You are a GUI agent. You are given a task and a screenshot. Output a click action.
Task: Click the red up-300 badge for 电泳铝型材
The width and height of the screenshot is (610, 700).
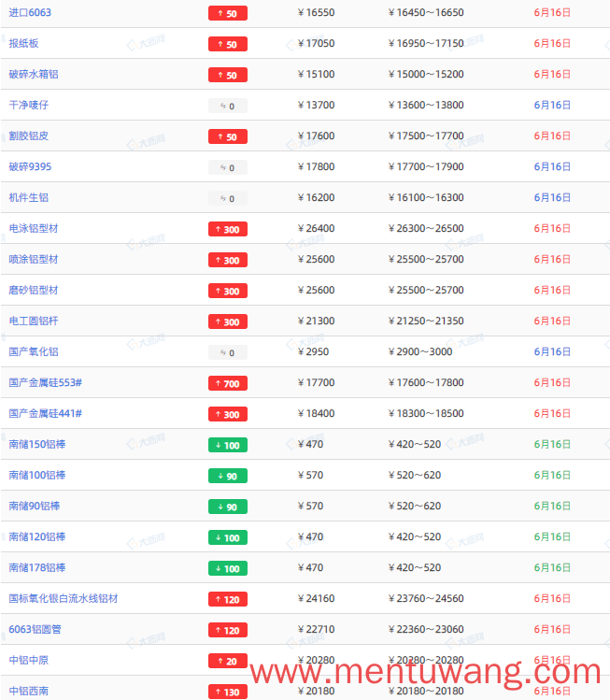click(228, 229)
